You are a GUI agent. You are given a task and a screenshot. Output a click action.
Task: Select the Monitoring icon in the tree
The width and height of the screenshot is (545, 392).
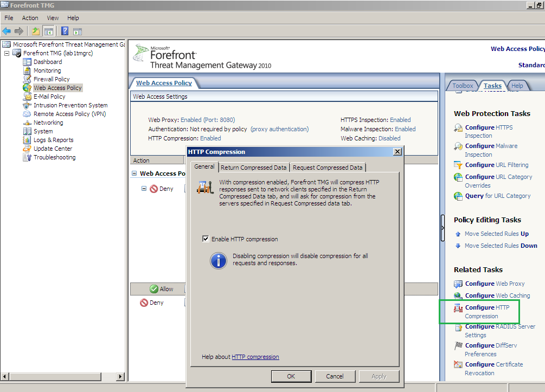pos(27,70)
